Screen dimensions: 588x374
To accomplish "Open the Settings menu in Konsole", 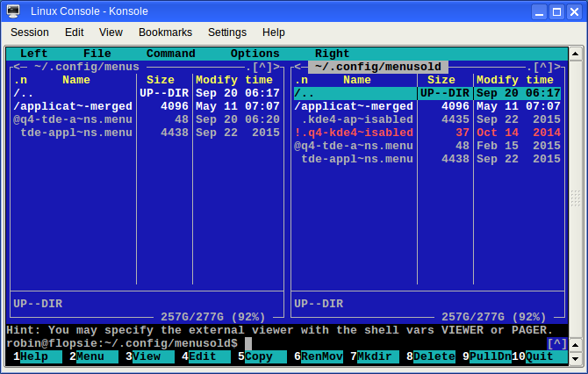I will (x=227, y=32).
